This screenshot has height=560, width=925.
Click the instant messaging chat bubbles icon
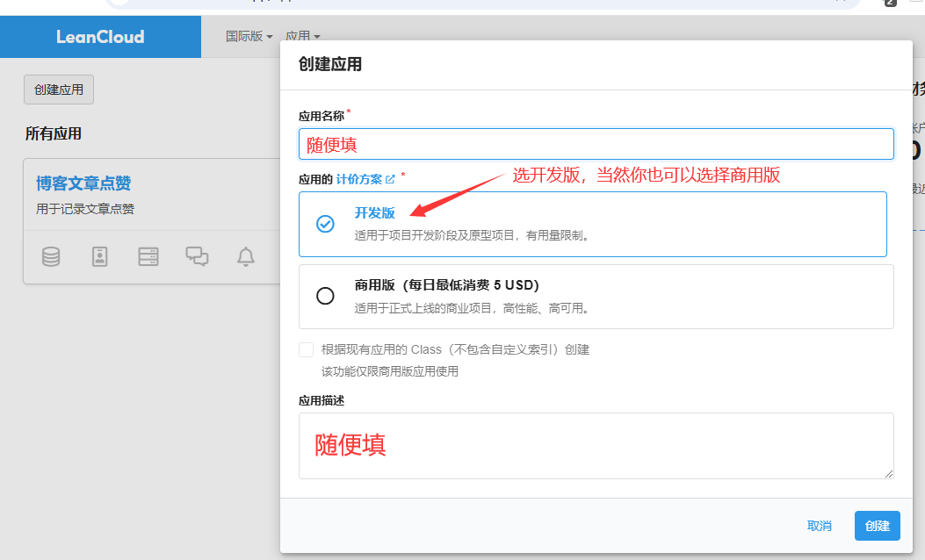tap(197, 256)
